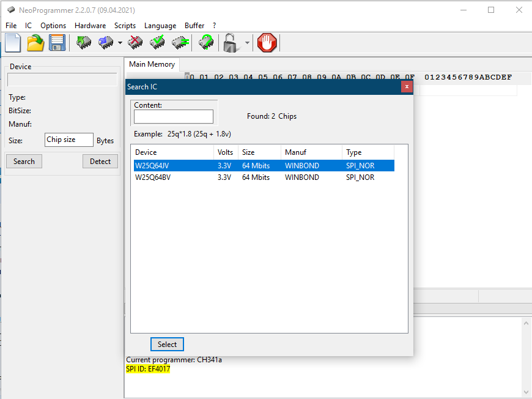This screenshot has width=532, height=399.
Task: Open the question mark help menu
Action: coord(214,26)
